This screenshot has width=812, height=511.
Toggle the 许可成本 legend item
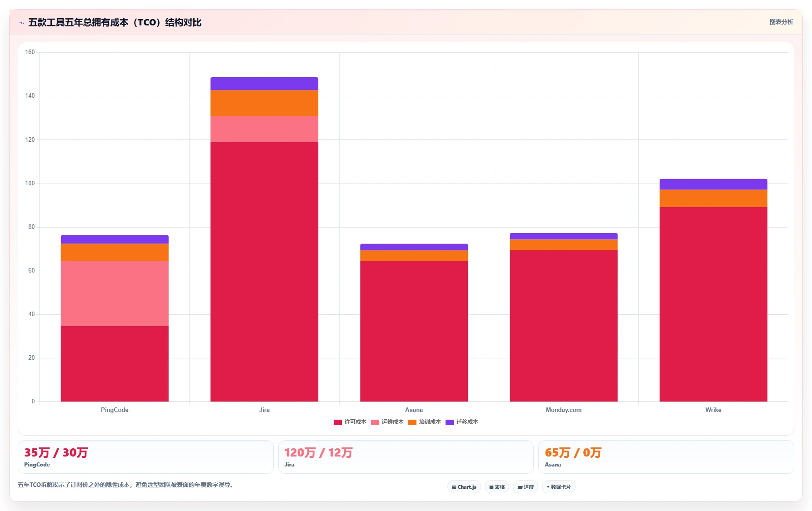(350, 422)
